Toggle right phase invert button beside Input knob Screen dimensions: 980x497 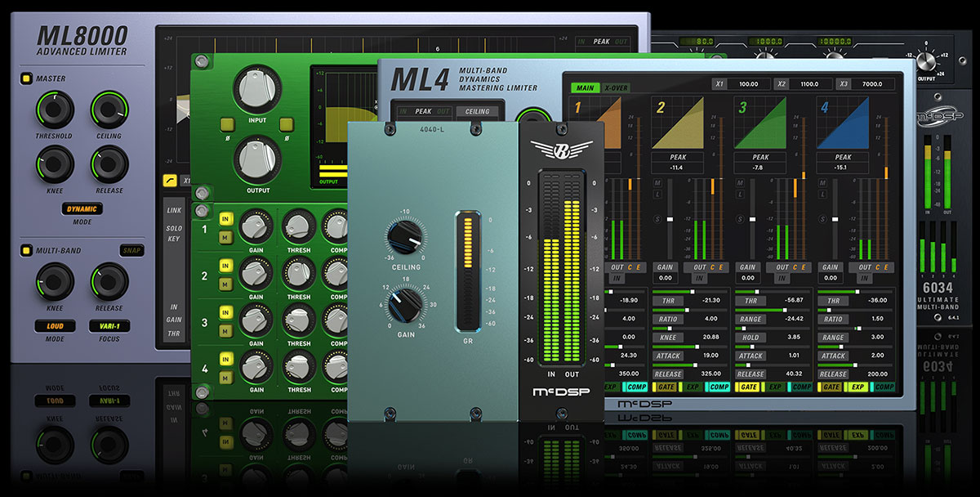[x=287, y=124]
